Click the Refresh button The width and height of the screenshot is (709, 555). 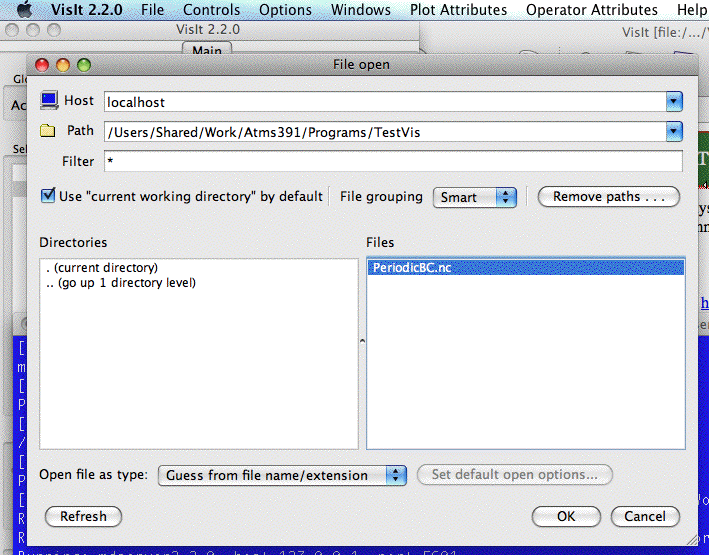(83, 517)
